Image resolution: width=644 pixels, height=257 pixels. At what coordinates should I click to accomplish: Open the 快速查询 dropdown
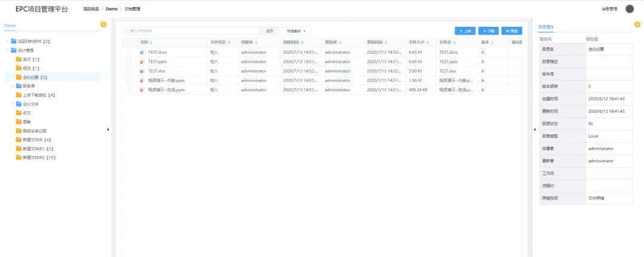click(296, 31)
